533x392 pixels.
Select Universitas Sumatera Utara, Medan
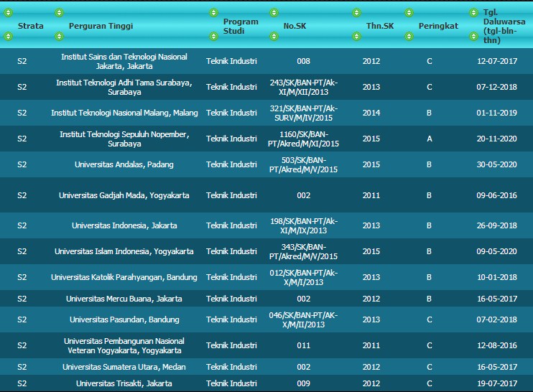point(124,367)
